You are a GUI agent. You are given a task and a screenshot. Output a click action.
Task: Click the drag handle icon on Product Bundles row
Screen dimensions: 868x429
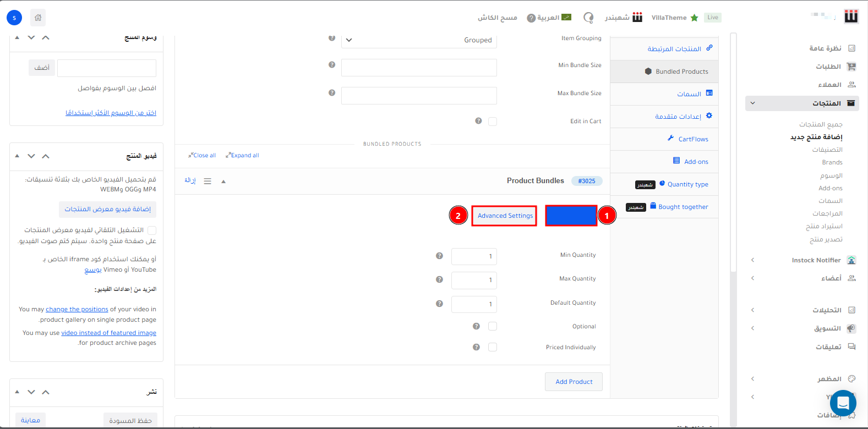(x=208, y=181)
